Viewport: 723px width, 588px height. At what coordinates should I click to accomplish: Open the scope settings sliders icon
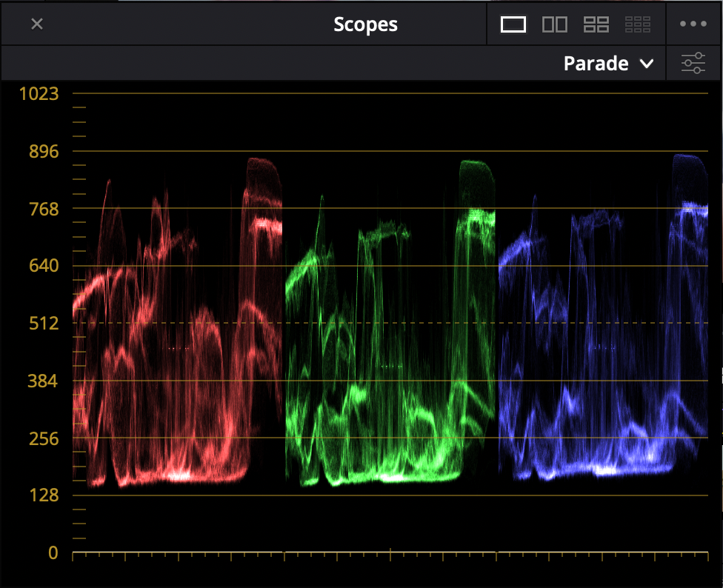(693, 64)
